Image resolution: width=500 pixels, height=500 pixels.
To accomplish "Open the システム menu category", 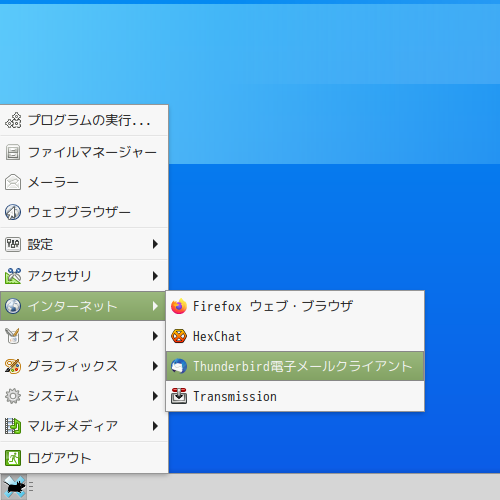I will 84,396.
